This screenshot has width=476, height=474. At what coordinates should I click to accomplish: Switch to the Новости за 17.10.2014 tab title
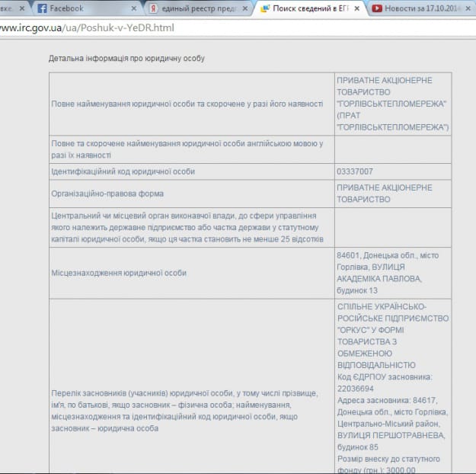[x=423, y=8]
